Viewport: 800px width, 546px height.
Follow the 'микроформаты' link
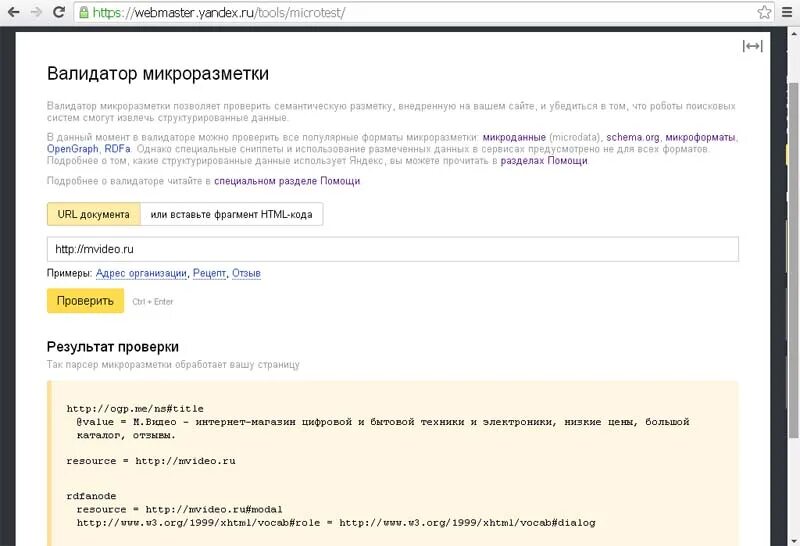point(701,137)
